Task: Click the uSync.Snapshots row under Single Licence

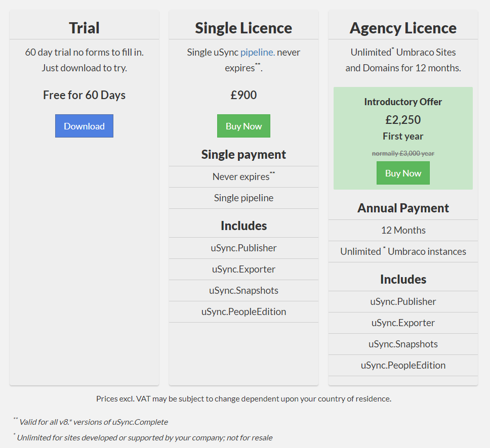Action: (243, 290)
